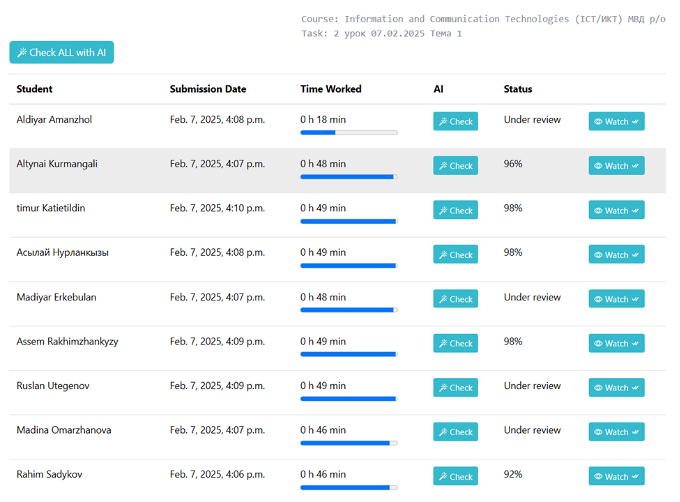Run AI Check for Madiyar Erkebulan
Screen dimensions: 680x502
point(455,299)
